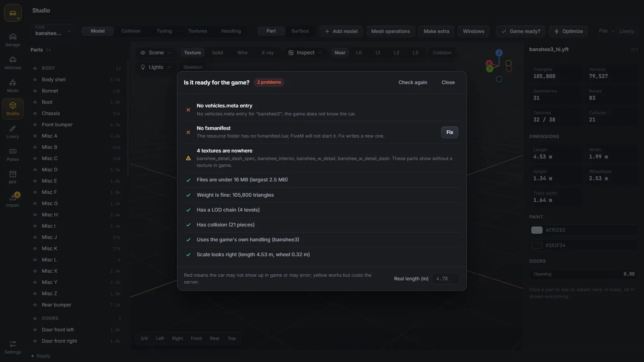Image resolution: width=644 pixels, height=362 pixels.
Task: Open the Lights dropdown
Action: point(156,67)
